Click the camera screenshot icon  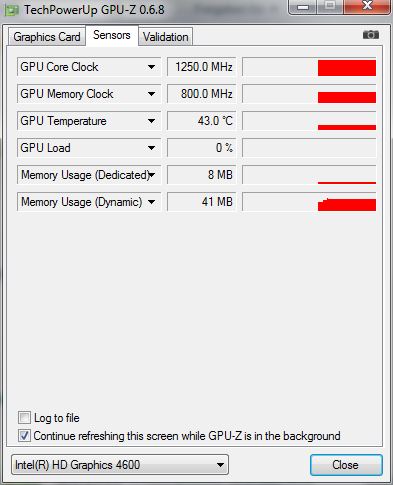click(x=371, y=35)
